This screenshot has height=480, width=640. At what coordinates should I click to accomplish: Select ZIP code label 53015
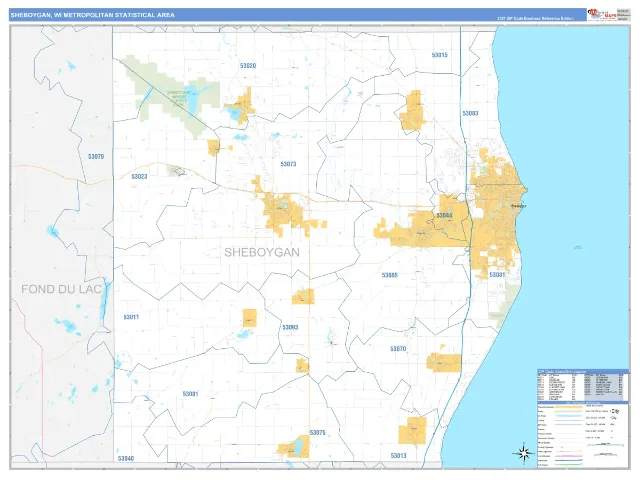(440, 55)
